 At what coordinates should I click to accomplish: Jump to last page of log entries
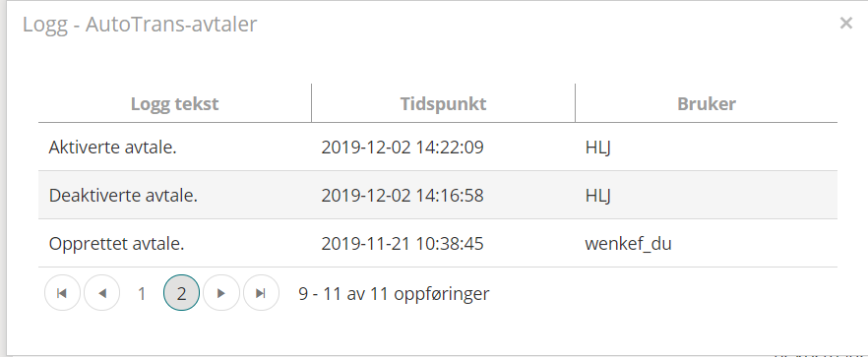(262, 293)
